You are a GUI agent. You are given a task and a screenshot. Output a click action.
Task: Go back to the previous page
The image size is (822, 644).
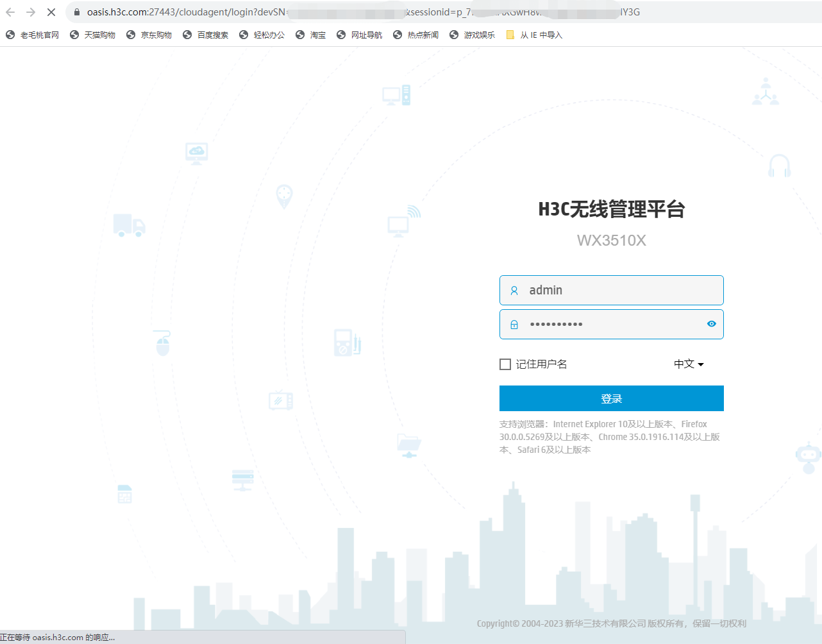(x=10, y=12)
